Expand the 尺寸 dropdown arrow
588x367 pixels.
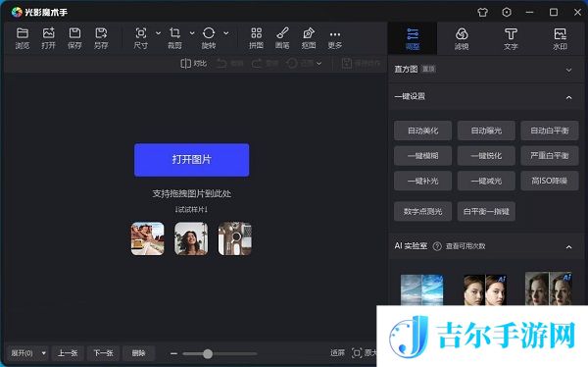click(158, 33)
